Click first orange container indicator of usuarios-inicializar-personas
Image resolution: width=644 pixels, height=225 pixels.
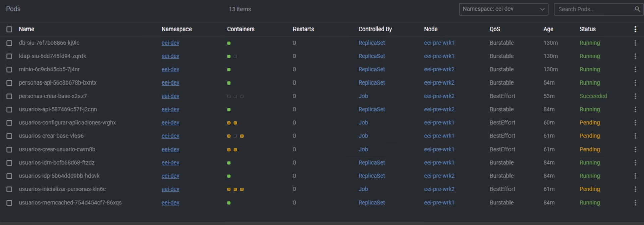pyautogui.click(x=229, y=189)
